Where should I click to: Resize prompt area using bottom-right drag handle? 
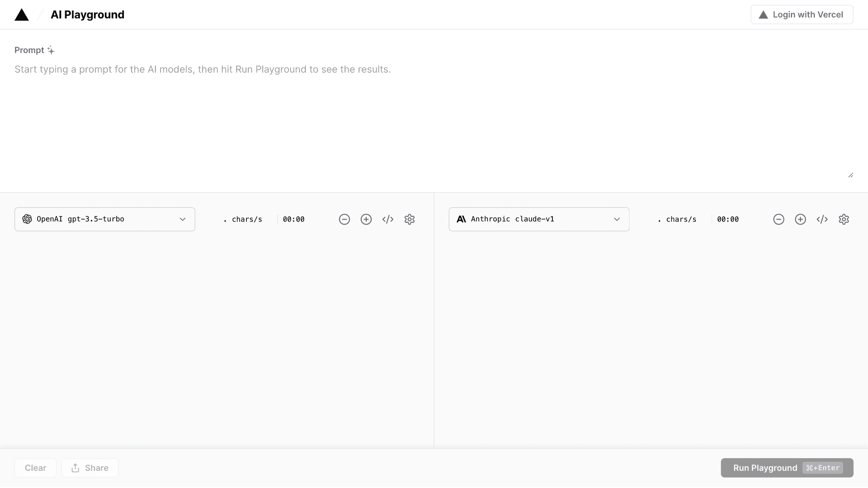click(x=851, y=175)
